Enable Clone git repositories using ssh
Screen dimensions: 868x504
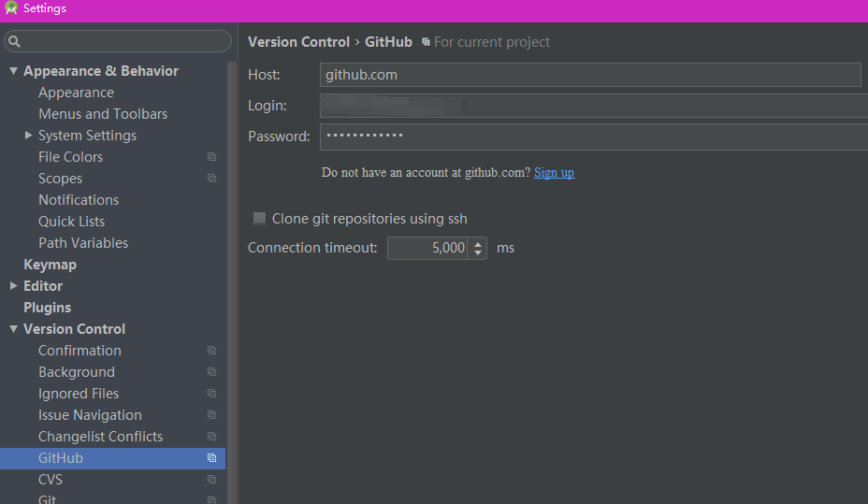pos(259,219)
